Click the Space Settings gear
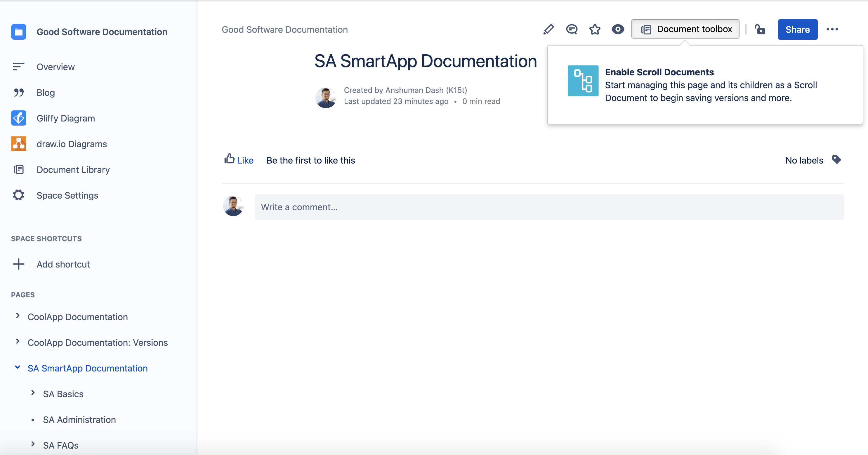 tap(18, 195)
